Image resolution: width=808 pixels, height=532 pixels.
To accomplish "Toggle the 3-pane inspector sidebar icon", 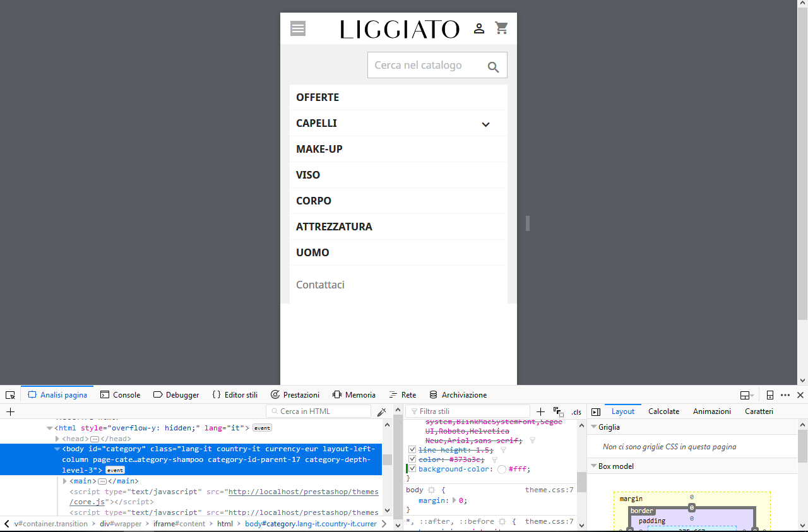I will pos(596,411).
